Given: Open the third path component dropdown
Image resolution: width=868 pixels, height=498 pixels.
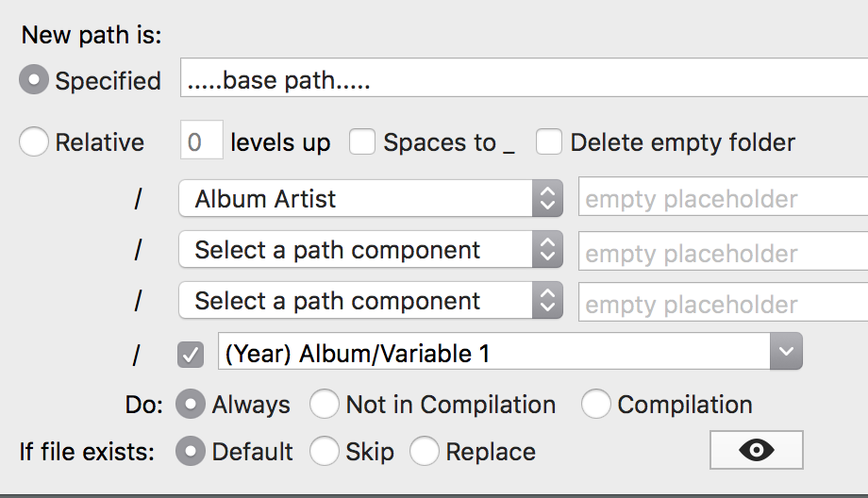Looking at the screenshot, I should (370, 301).
